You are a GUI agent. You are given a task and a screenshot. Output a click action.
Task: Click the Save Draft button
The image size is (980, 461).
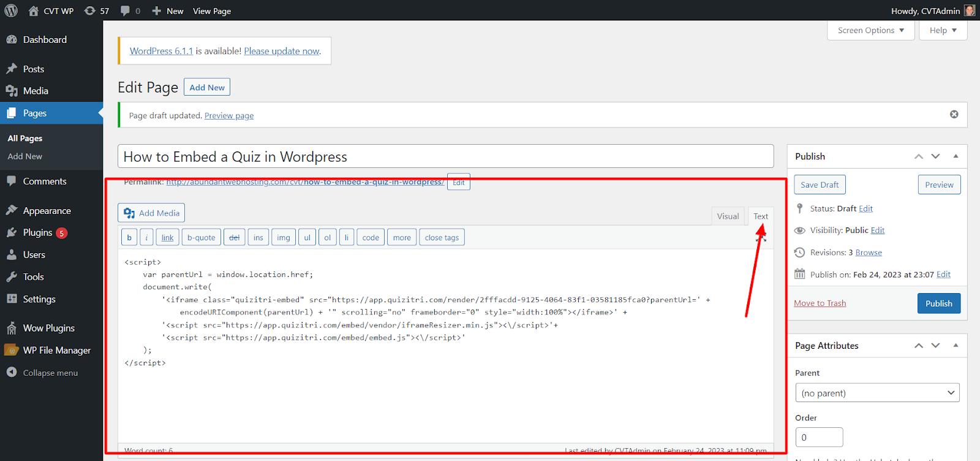tap(820, 185)
